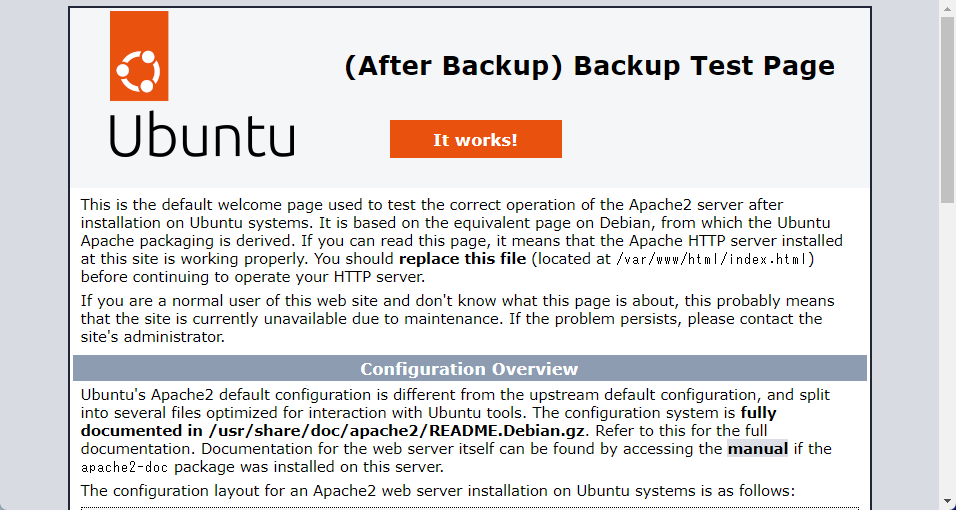Click the bold 'fully' word in the configuration text

pyautogui.click(x=758, y=413)
